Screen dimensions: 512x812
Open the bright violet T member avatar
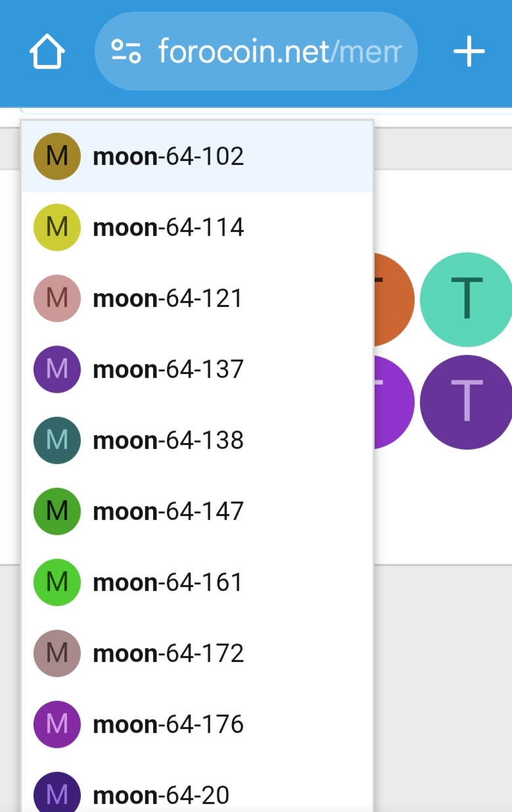(x=394, y=402)
